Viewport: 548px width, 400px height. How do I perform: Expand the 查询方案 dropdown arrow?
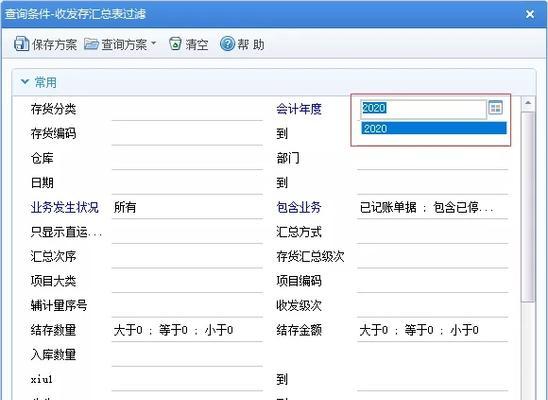point(153,44)
